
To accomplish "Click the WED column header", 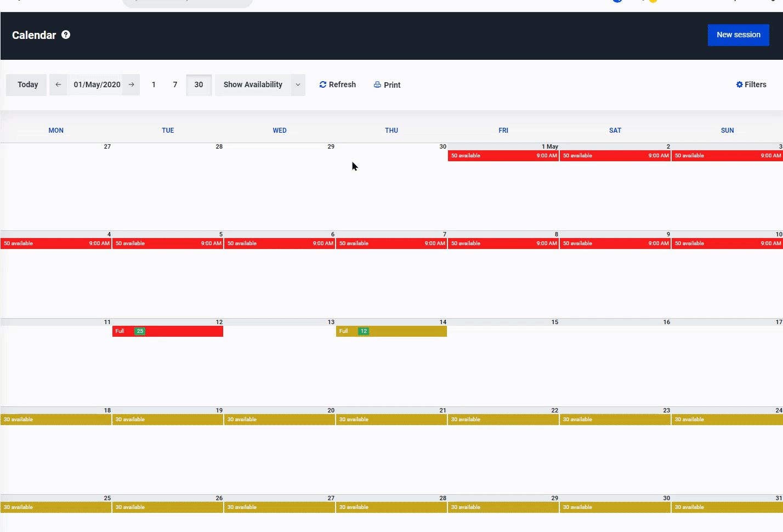I will 280,131.
